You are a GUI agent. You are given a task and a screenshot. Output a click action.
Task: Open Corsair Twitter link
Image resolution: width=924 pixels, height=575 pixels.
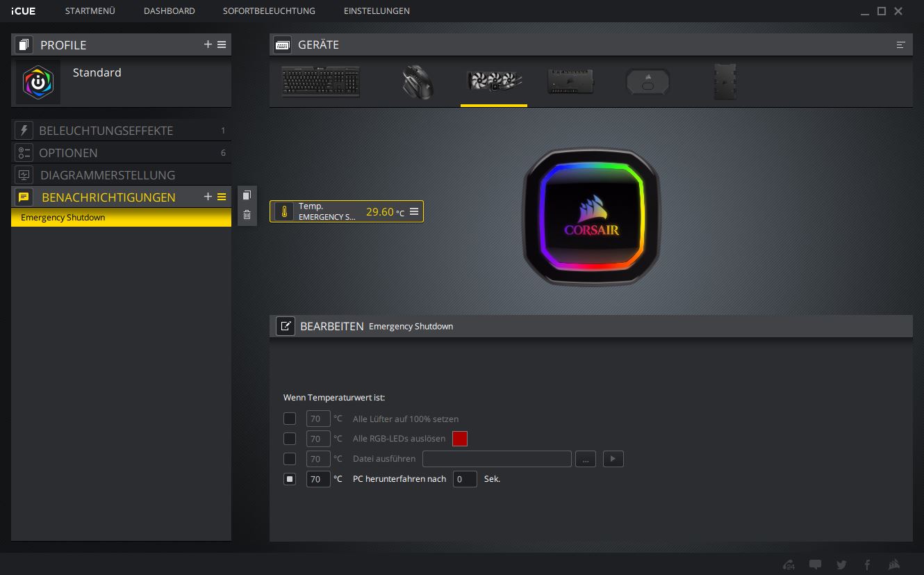click(841, 565)
